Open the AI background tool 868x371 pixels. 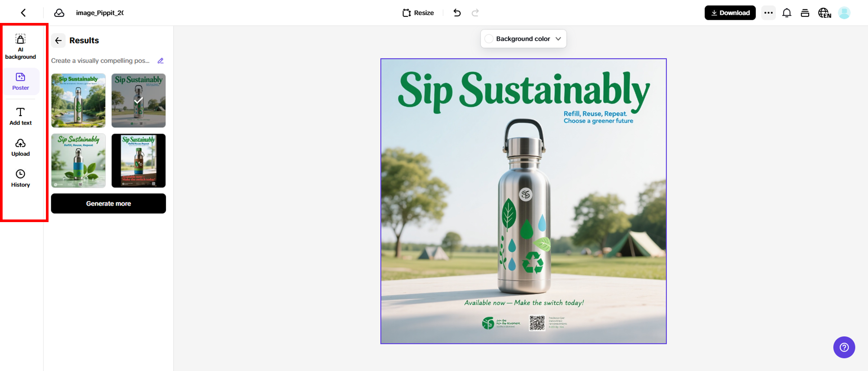20,46
